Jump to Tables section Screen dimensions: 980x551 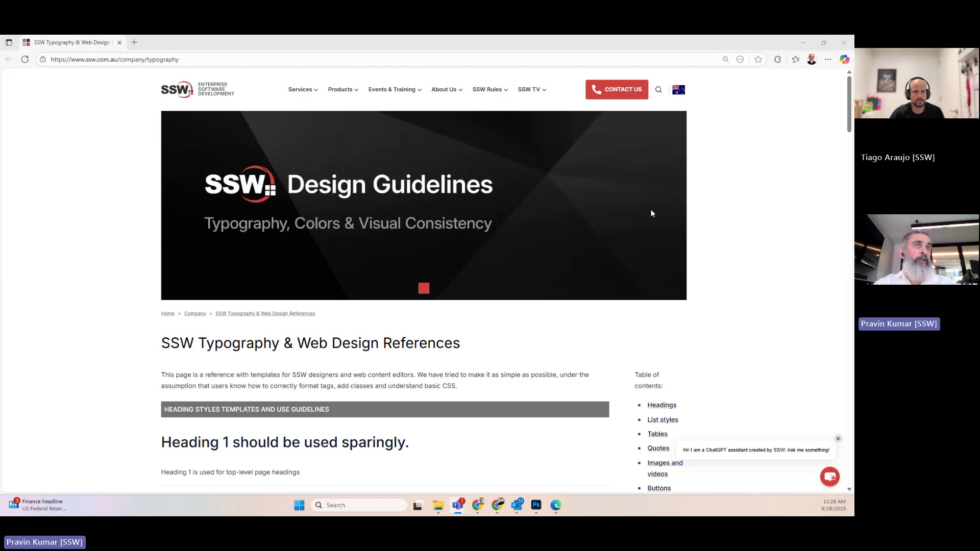[657, 434]
